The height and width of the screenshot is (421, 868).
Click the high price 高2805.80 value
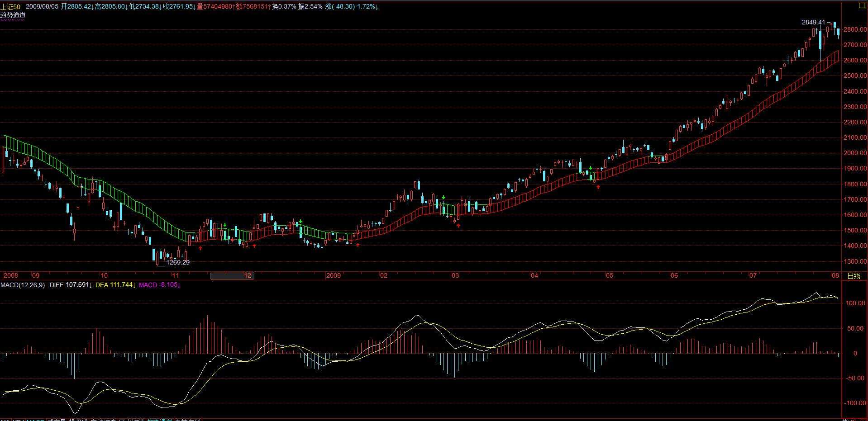(x=111, y=7)
